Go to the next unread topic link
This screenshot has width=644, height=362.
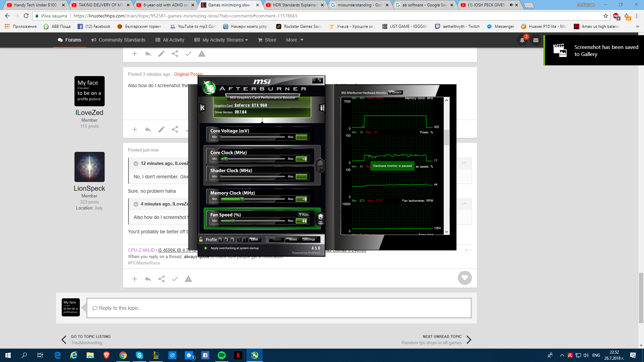(x=437, y=340)
